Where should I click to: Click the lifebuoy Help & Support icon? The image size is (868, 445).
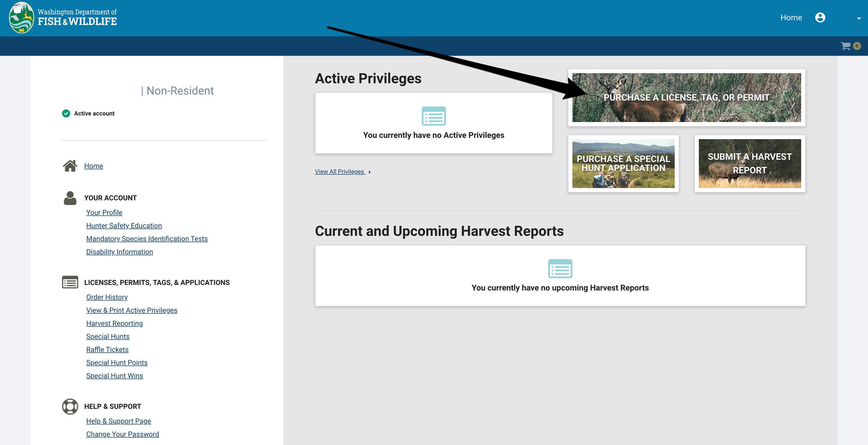(x=70, y=406)
